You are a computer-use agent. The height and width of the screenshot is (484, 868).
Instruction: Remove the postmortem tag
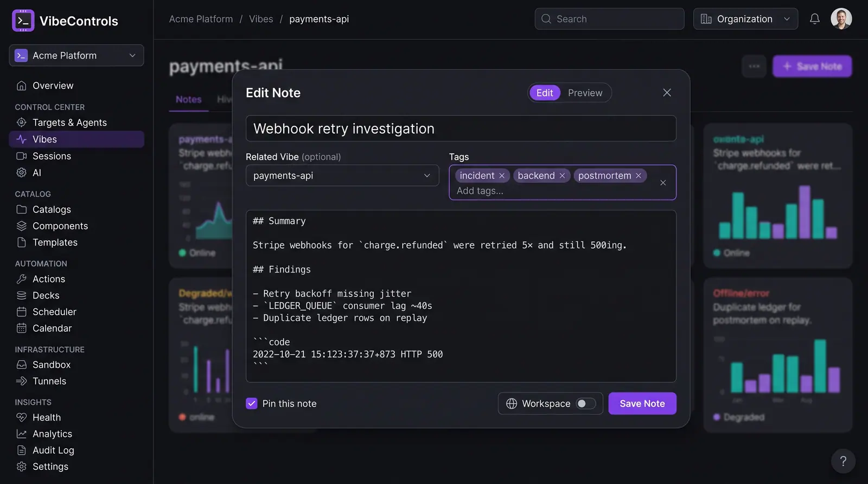coord(639,176)
